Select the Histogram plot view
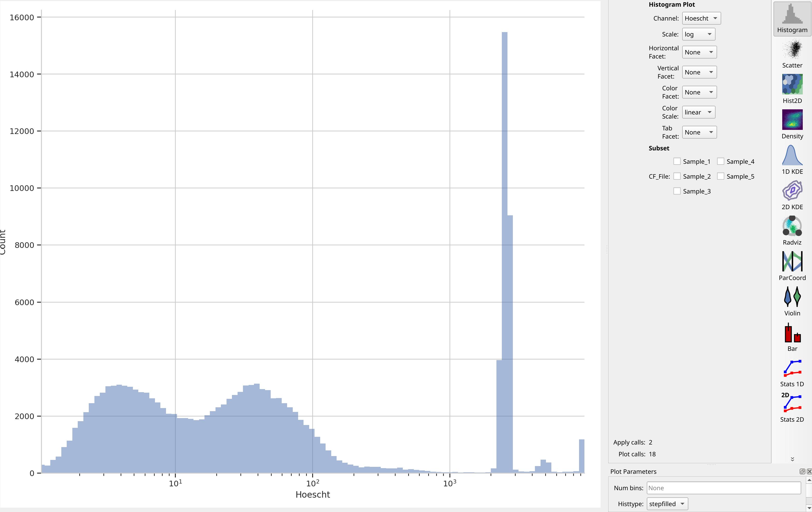 tap(792, 18)
